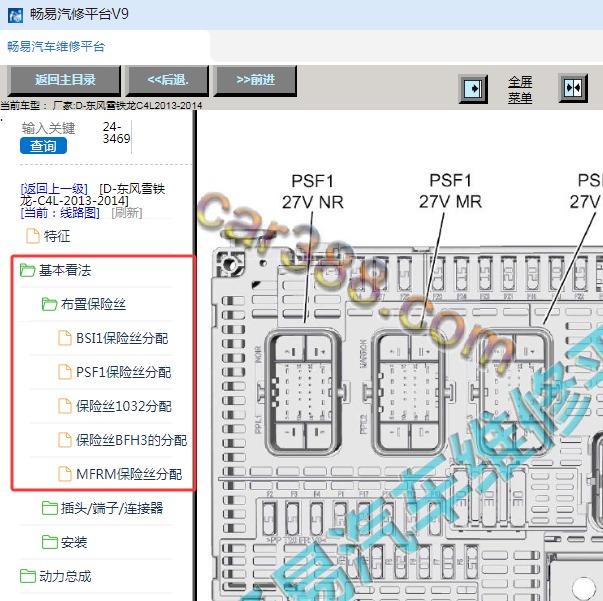Click the 畅易汽修平台V9 app icon
Image resolution: width=603 pixels, height=601 pixels.
tap(15, 15)
